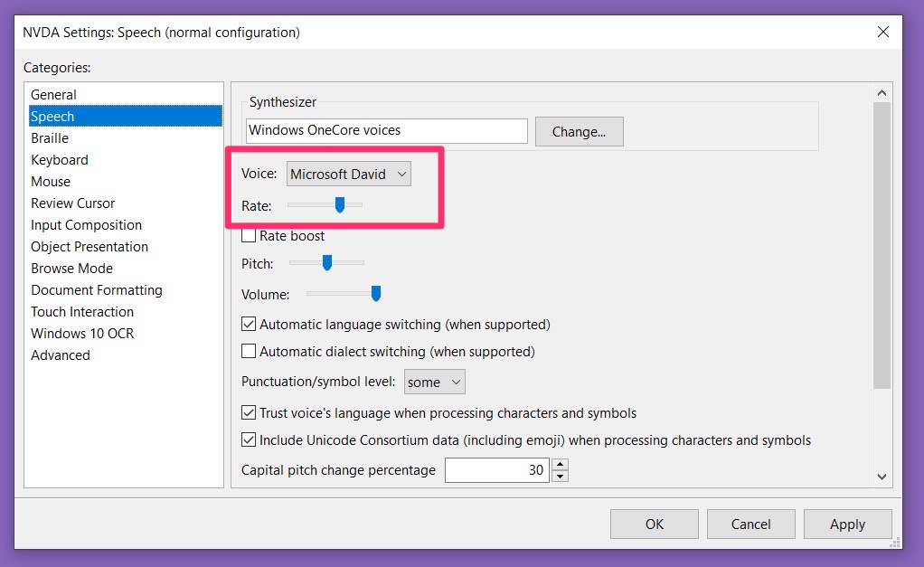Click the Synthesizer name field

[386, 131]
